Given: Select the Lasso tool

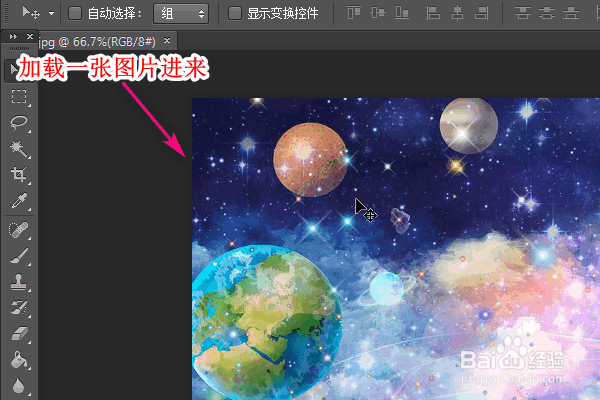Looking at the screenshot, I should (x=19, y=123).
